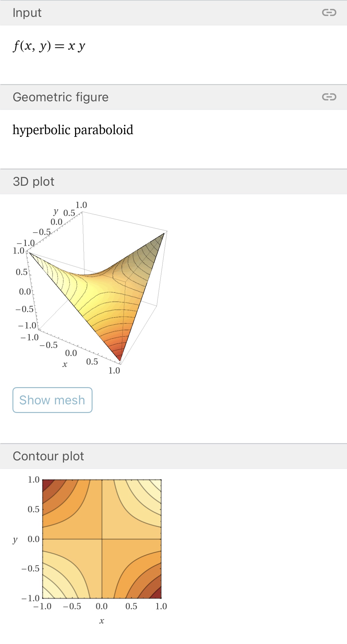Click the f(x, y) = x y formula
The height and width of the screenshot is (644, 347).
click(x=49, y=46)
